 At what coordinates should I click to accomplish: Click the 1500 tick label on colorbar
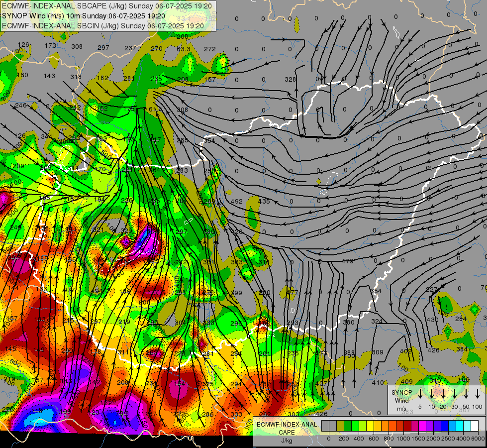(418, 439)
